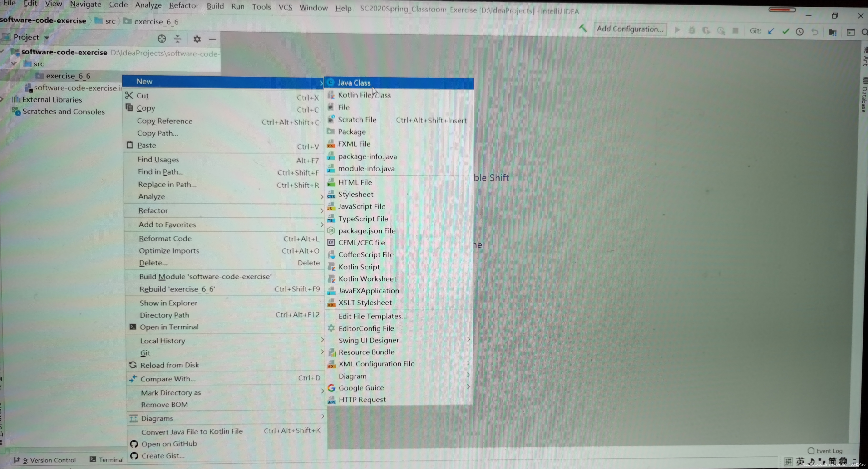Open Git history clock icon
The height and width of the screenshot is (469, 868).
click(x=800, y=32)
